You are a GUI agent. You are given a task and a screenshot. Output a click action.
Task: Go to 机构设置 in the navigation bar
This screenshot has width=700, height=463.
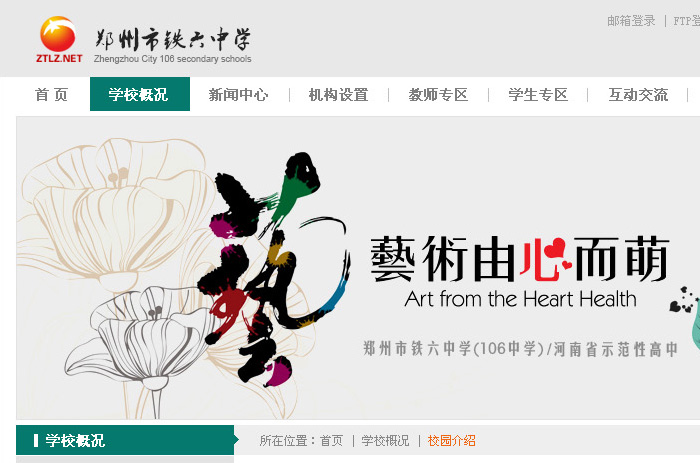(x=338, y=94)
